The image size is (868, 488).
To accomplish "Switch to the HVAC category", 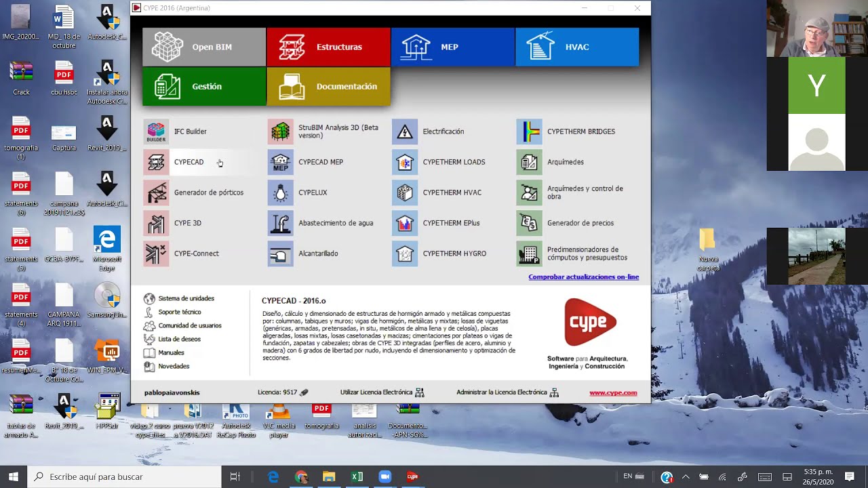I will tap(577, 47).
